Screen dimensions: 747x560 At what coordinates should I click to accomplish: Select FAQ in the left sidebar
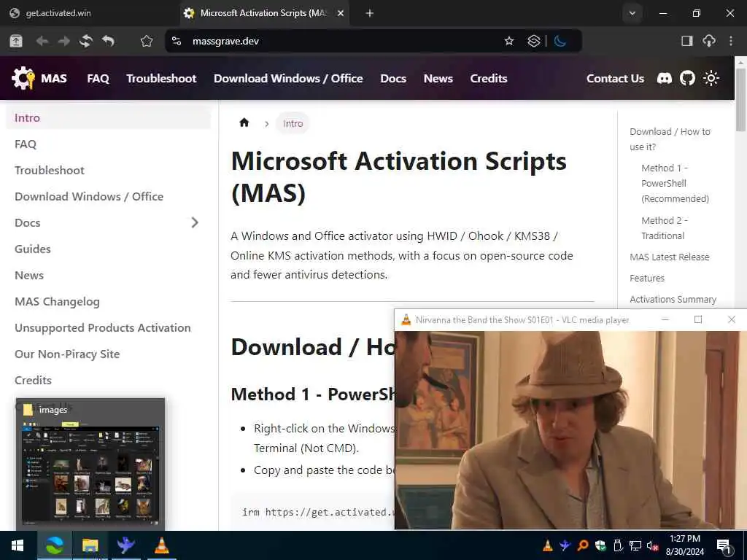[108, 144]
